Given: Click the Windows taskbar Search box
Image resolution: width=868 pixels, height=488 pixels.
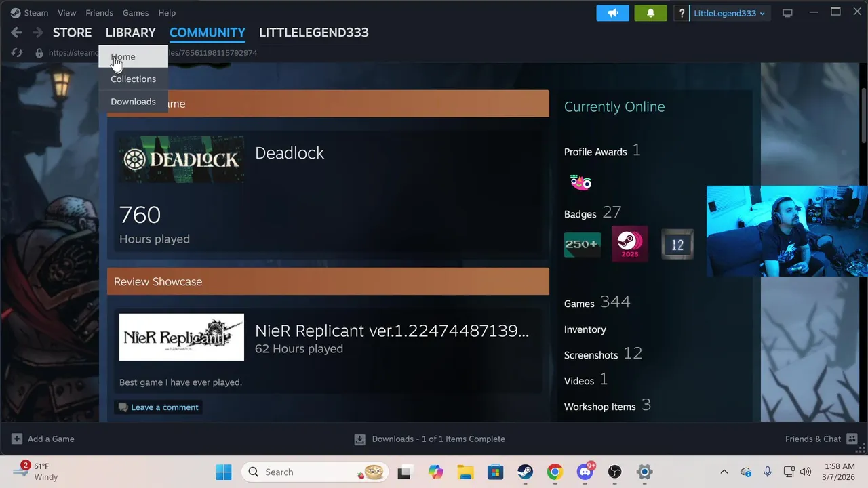Looking at the screenshot, I should point(315,472).
